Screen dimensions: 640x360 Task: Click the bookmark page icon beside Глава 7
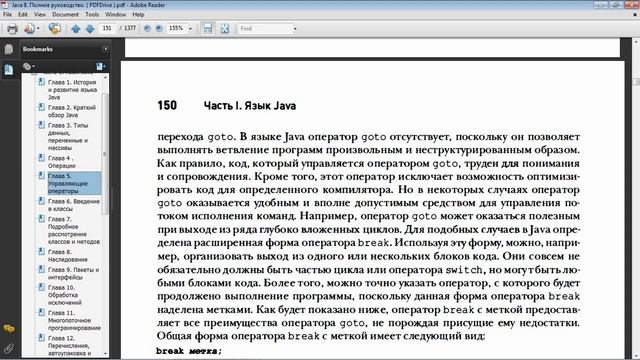coord(41,219)
